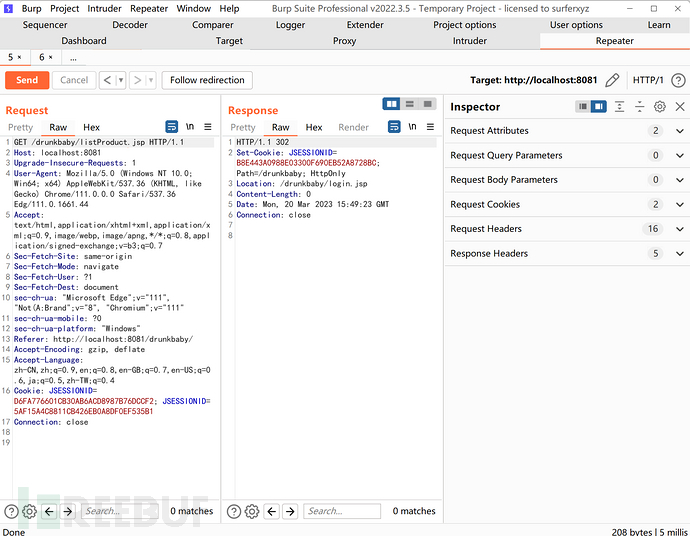
Task: Toggle non-printable characters \n in Request panel
Action: [x=190, y=127]
